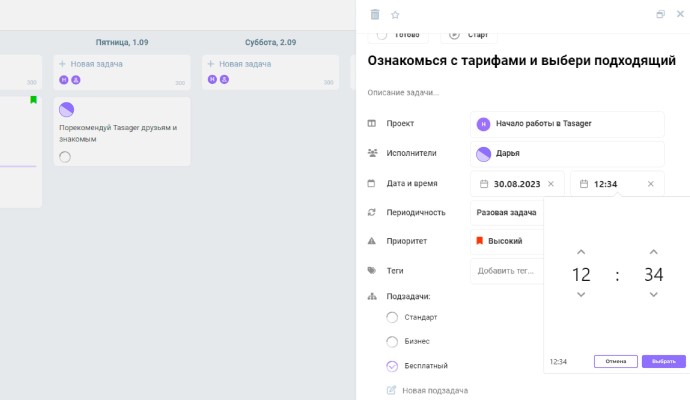Open the Разовая задача periodicity dropdown

pos(506,212)
